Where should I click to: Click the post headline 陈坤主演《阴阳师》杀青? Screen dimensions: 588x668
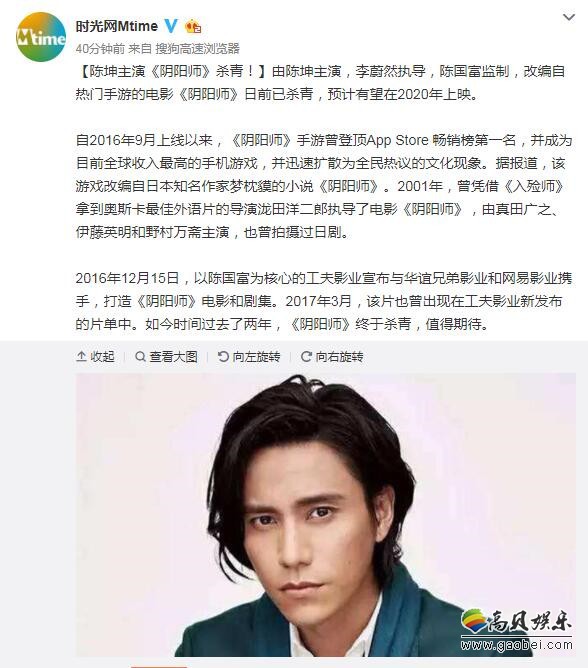pos(172,71)
